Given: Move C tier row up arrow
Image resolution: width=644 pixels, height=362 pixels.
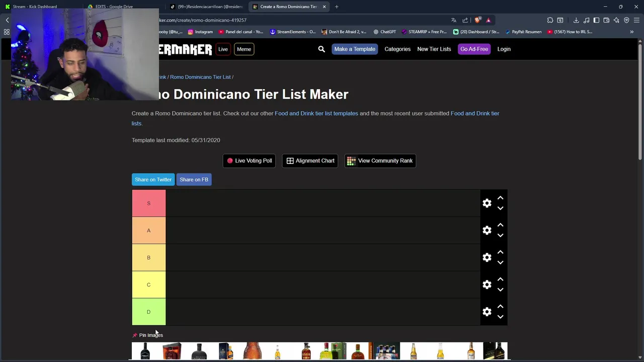Looking at the screenshot, I should (x=500, y=280).
